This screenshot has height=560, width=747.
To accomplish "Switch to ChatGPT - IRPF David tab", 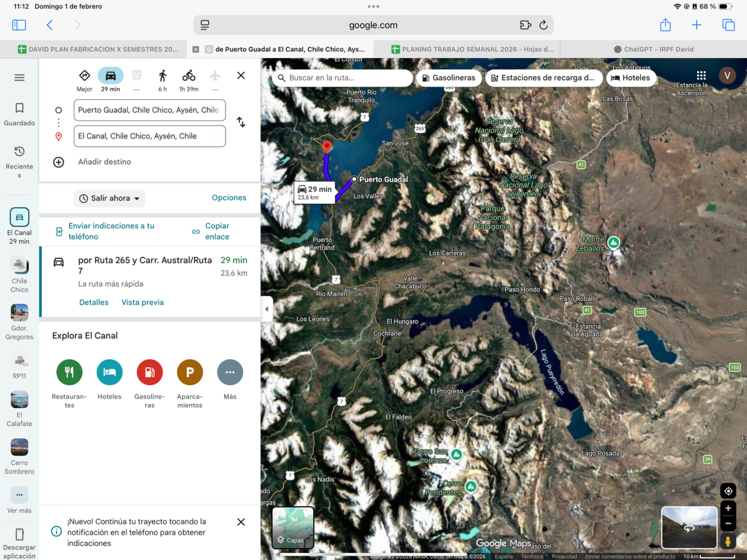I will 654,49.
